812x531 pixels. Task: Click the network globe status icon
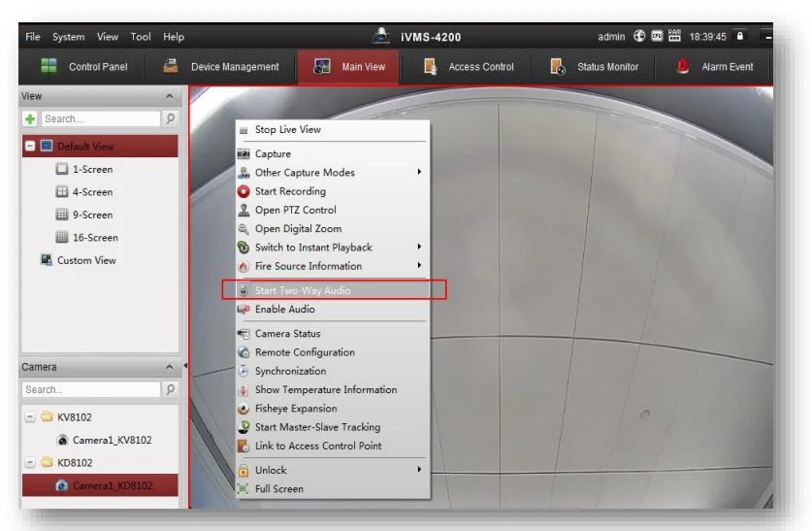tap(639, 36)
